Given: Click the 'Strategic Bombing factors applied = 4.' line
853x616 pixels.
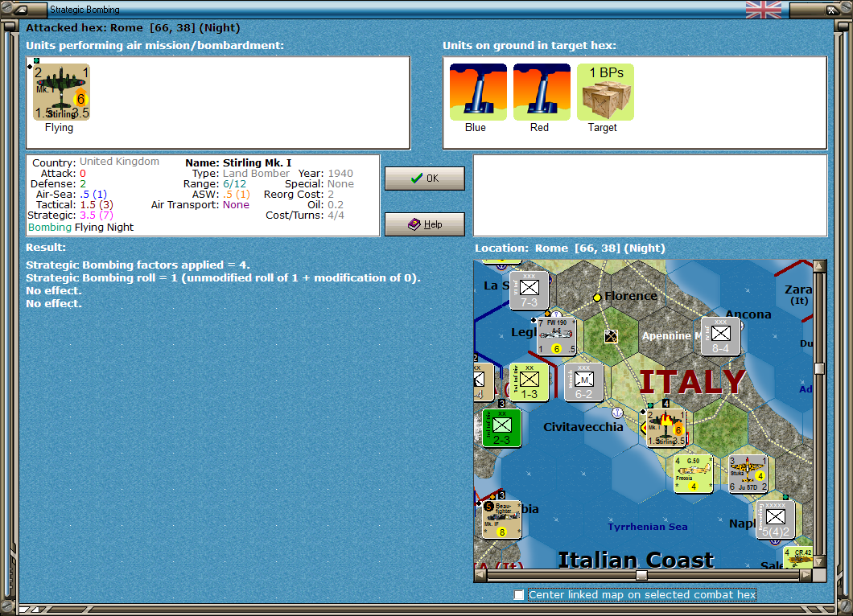Looking at the screenshot, I should (x=138, y=265).
